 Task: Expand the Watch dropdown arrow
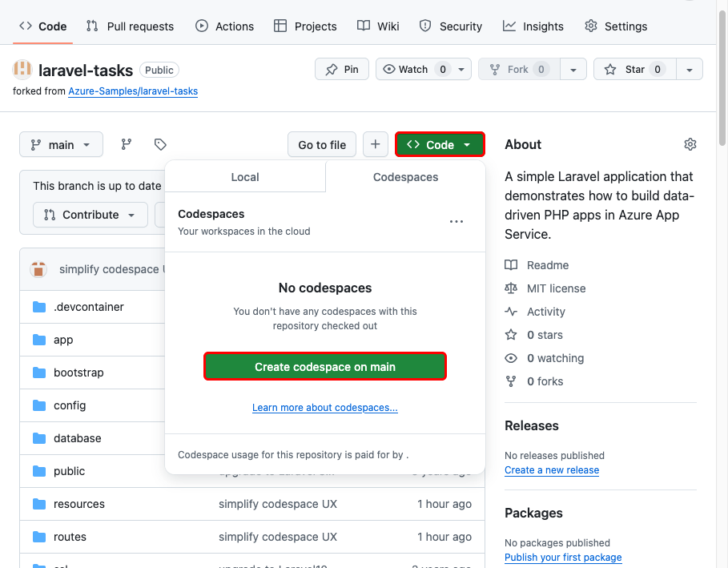coord(461,69)
